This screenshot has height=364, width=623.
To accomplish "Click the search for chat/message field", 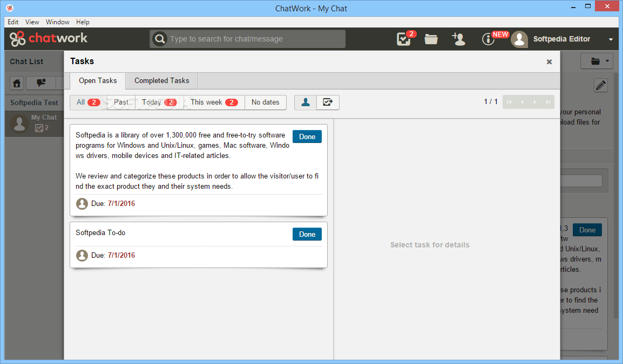I will (248, 39).
